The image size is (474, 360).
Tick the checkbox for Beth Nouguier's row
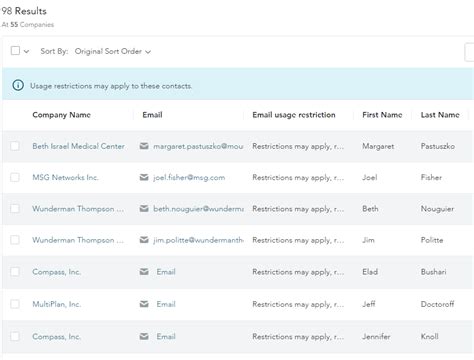(15, 209)
